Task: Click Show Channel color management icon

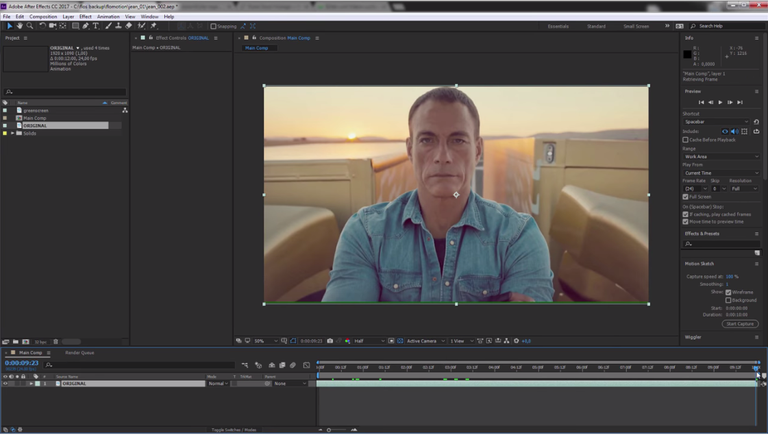Action: (x=347, y=341)
